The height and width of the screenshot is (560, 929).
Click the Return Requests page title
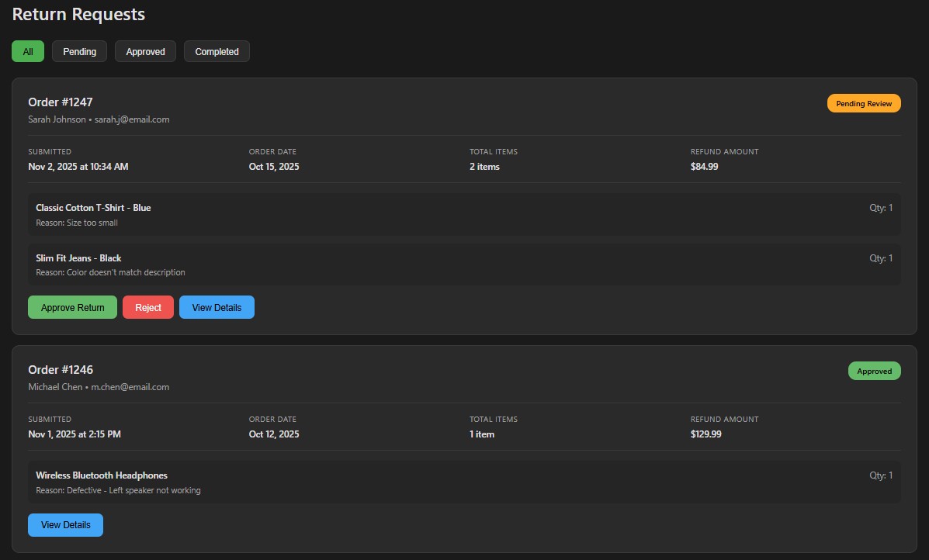coord(78,14)
